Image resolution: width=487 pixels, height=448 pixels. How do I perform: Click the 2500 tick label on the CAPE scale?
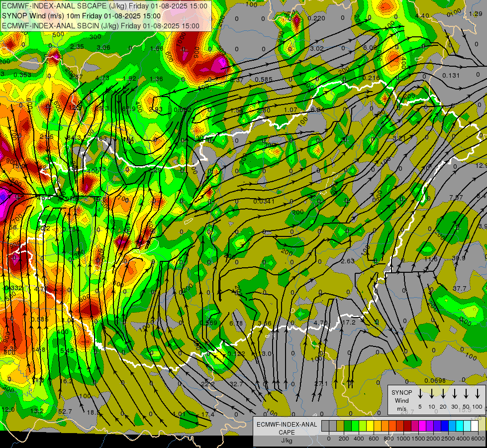pyautogui.click(x=448, y=439)
